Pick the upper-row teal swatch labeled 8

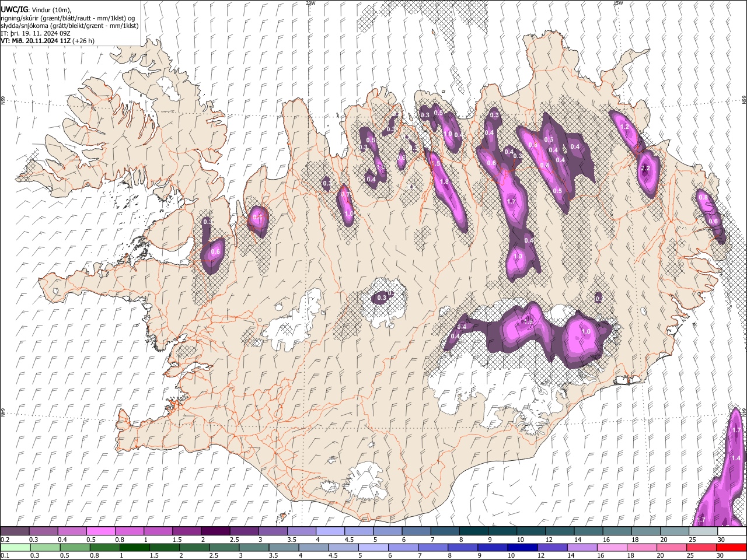(474, 531)
